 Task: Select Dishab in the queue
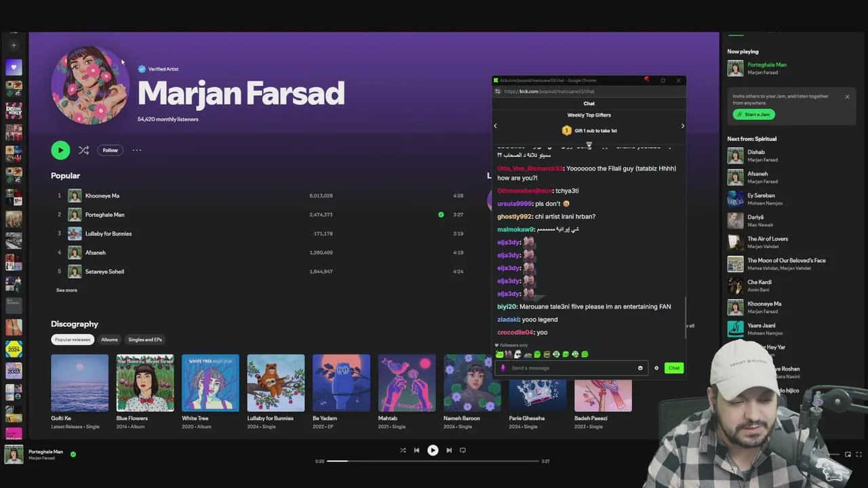(756, 152)
